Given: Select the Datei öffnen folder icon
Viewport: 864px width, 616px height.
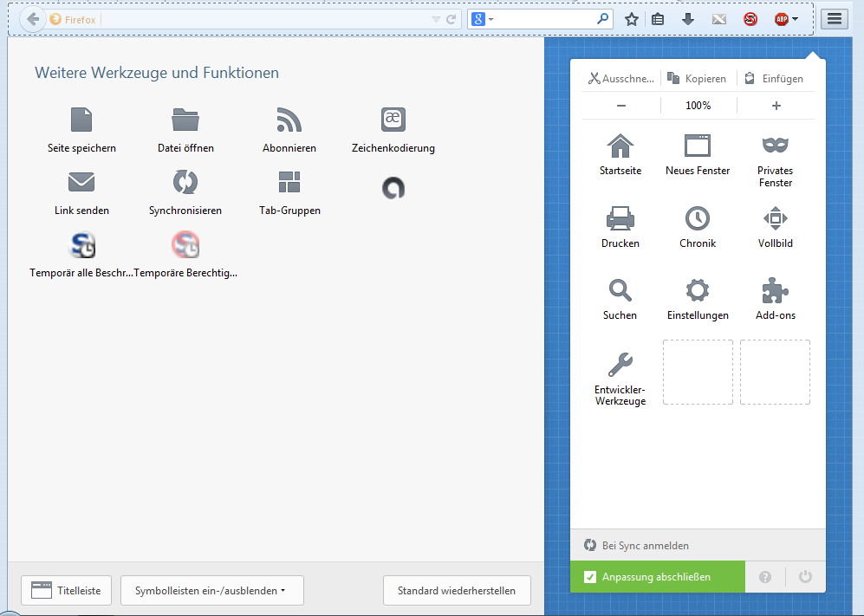Looking at the screenshot, I should click(185, 120).
